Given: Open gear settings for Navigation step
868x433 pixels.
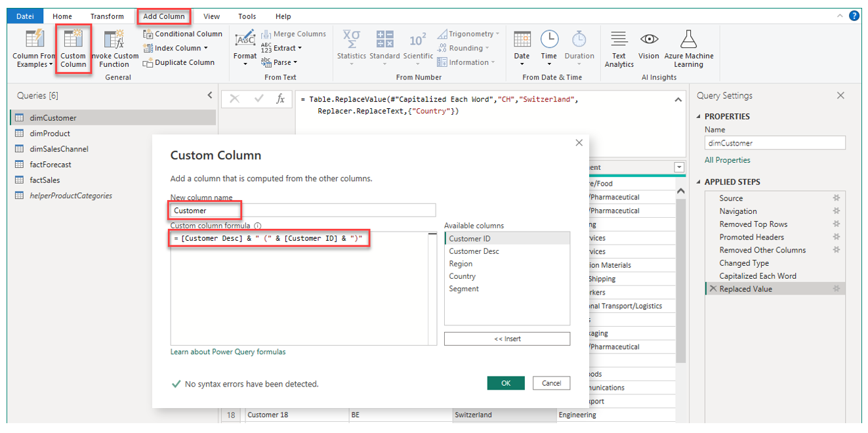Looking at the screenshot, I should [836, 211].
